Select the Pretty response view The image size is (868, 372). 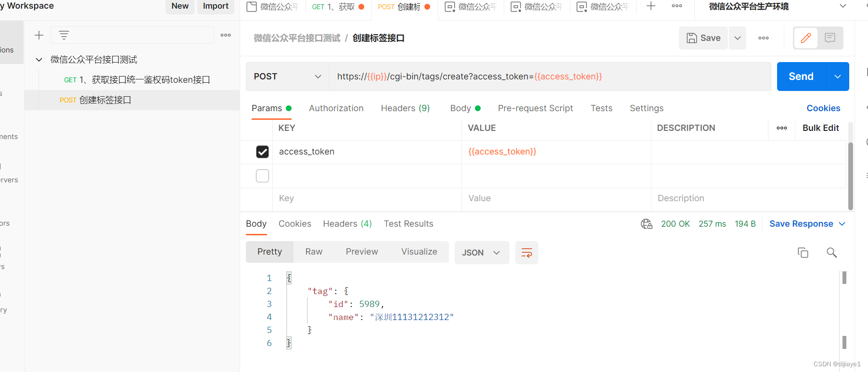coord(269,252)
